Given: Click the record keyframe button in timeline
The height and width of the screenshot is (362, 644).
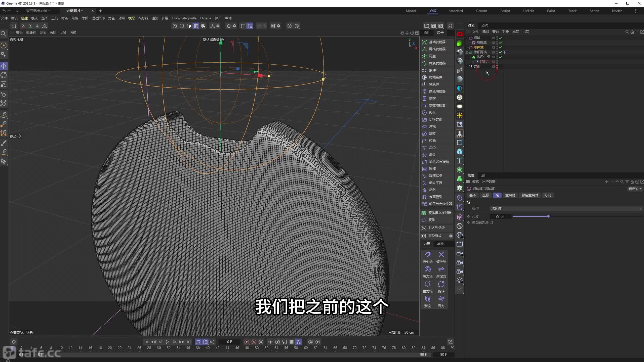Looking at the screenshot, I should coord(247,342).
